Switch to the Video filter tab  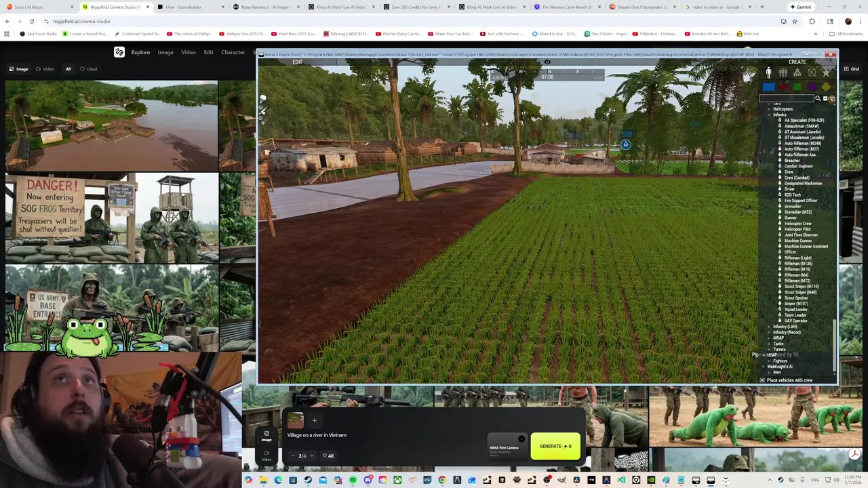(45, 68)
